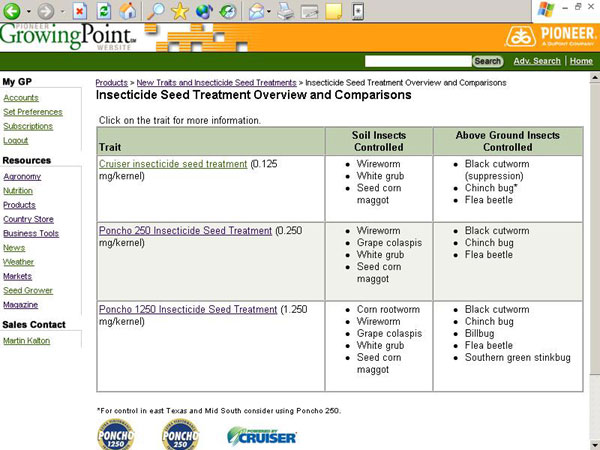600x450 pixels.
Task: Print page with printer icon
Action: tap(286, 11)
